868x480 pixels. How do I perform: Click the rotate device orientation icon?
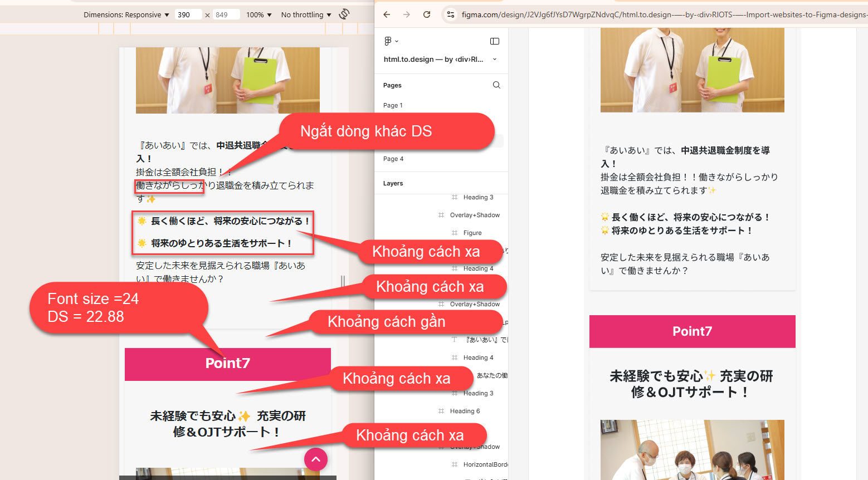[x=344, y=14]
